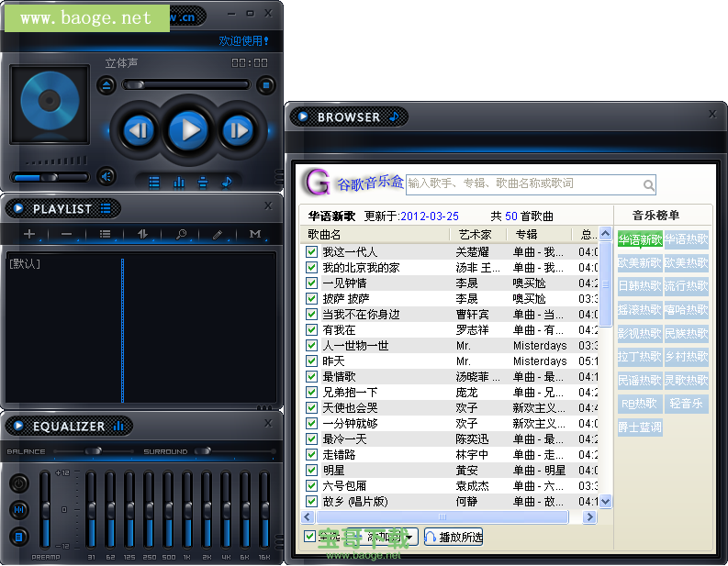Select the 华语新歌 chart tab
The image size is (728, 566).
click(640, 239)
